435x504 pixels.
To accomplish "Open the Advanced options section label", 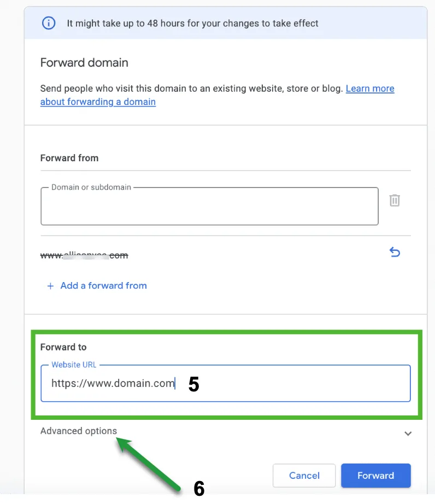I will tap(79, 431).
